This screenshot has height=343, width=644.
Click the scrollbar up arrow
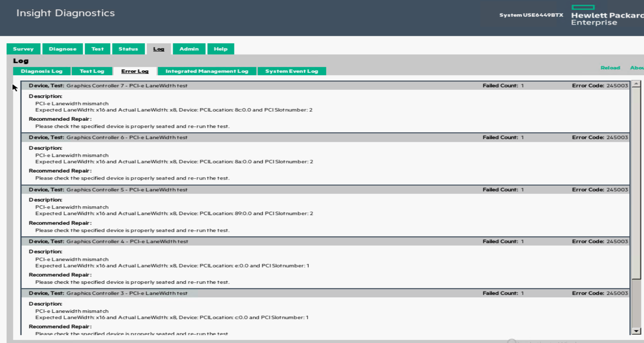[x=636, y=84]
